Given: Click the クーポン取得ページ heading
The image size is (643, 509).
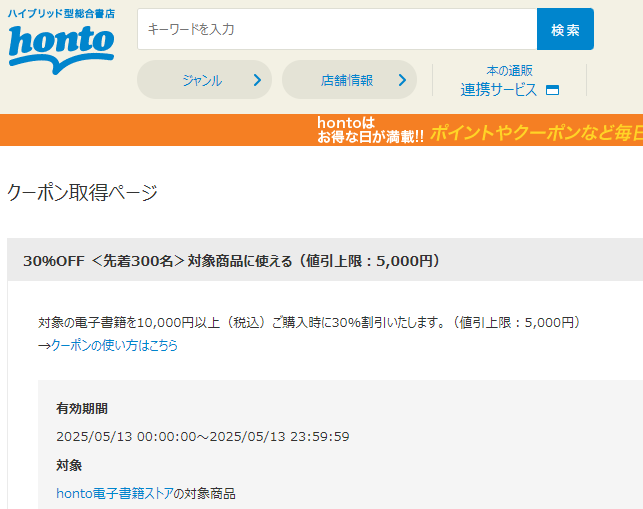Looking at the screenshot, I should (x=82, y=192).
